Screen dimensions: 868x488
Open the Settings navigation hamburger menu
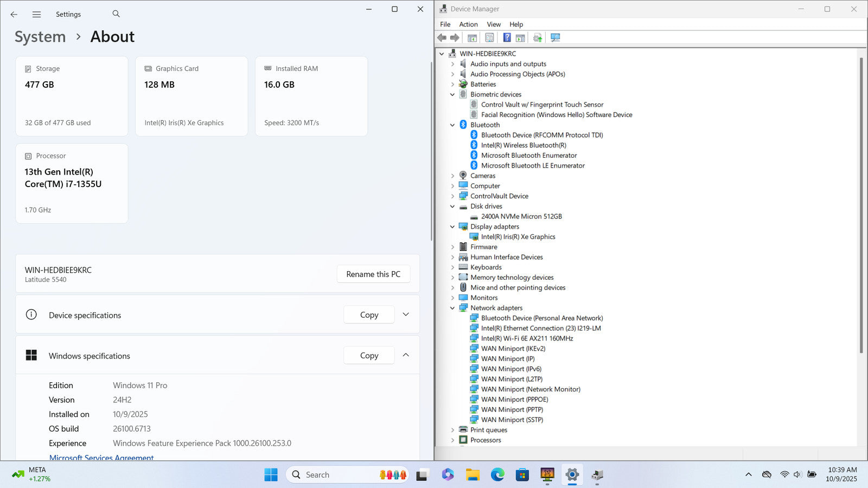[36, 15]
